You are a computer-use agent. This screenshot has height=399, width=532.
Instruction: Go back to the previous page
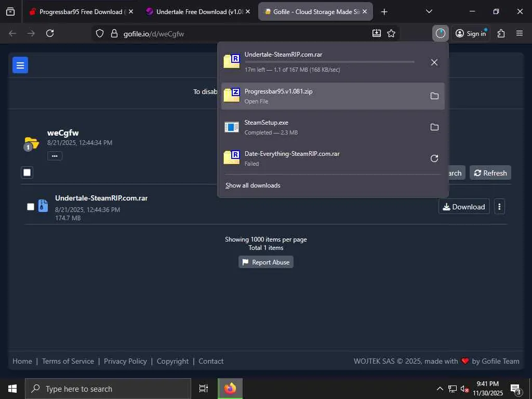12,33
